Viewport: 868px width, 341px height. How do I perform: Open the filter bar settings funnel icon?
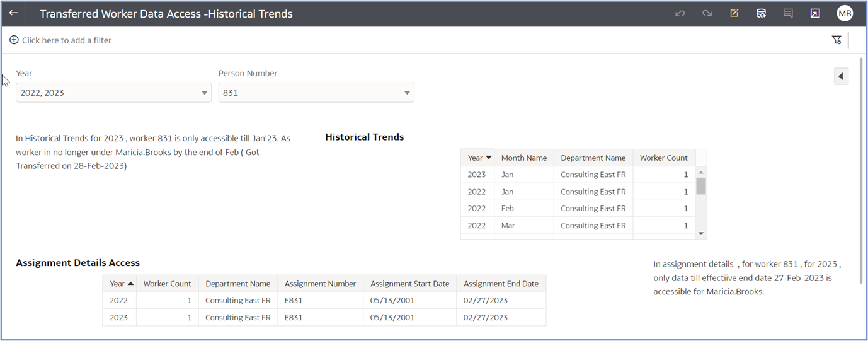pyautogui.click(x=837, y=40)
